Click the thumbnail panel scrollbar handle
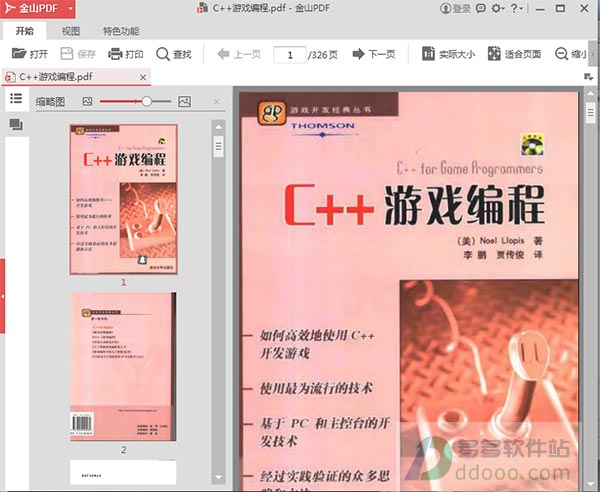 218,147
